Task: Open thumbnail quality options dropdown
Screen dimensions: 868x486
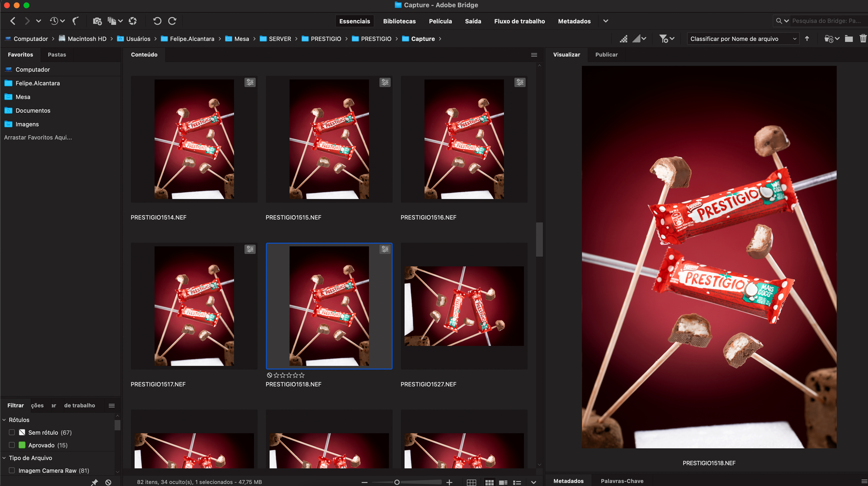Action: pos(639,39)
